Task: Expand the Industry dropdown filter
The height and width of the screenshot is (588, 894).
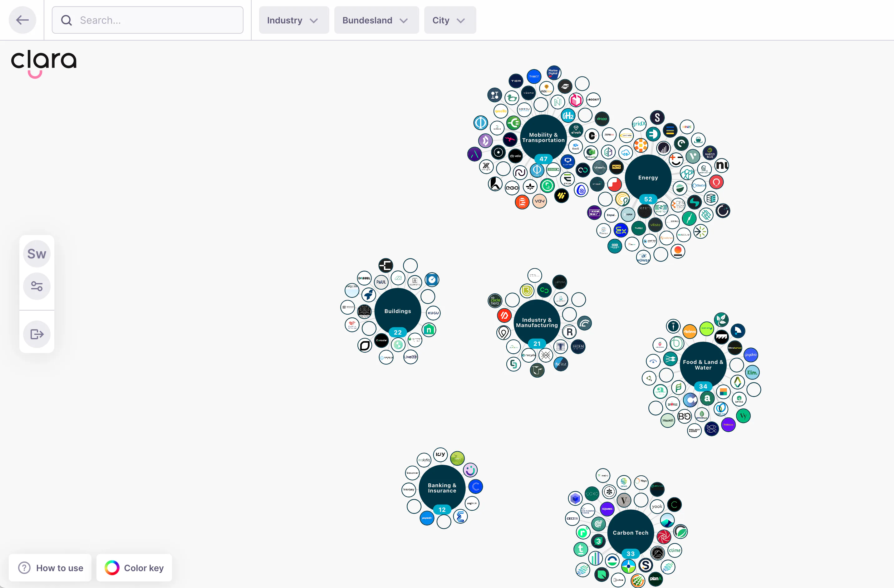Action: click(x=294, y=20)
